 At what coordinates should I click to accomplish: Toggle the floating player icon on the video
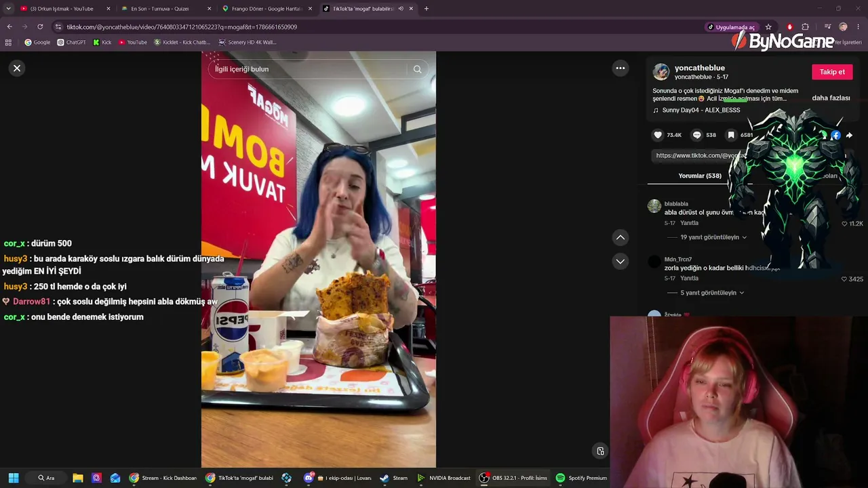(600, 451)
